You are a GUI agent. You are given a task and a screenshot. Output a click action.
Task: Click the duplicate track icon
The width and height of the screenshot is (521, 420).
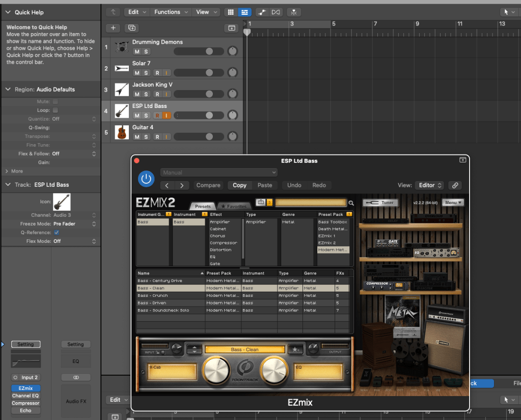click(x=131, y=28)
